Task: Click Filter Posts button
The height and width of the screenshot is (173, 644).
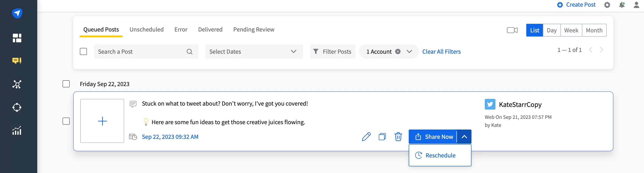Action: [x=332, y=51]
